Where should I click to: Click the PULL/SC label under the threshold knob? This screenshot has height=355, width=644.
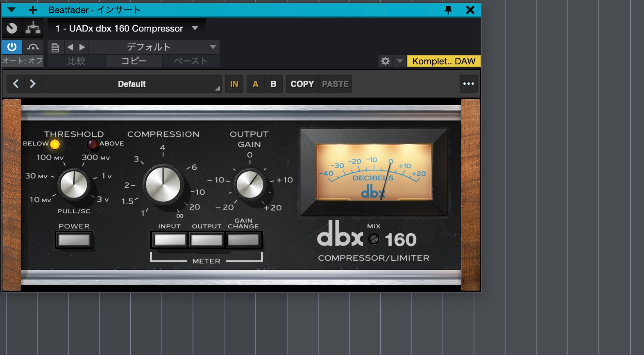(74, 211)
